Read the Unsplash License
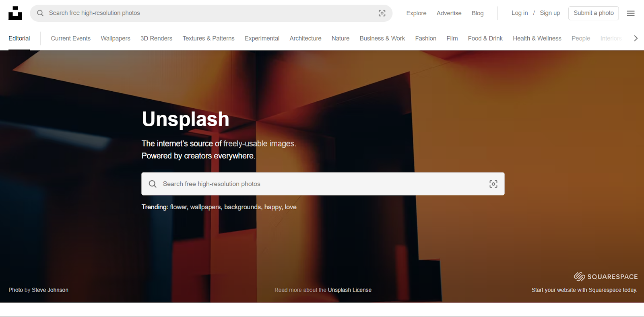Screen dimensions: 644x317 [350, 290]
